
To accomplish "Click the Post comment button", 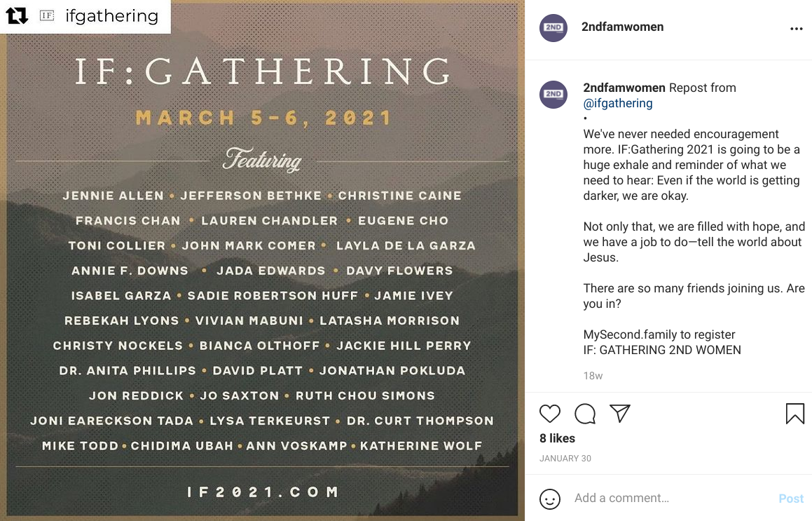I will click(791, 499).
